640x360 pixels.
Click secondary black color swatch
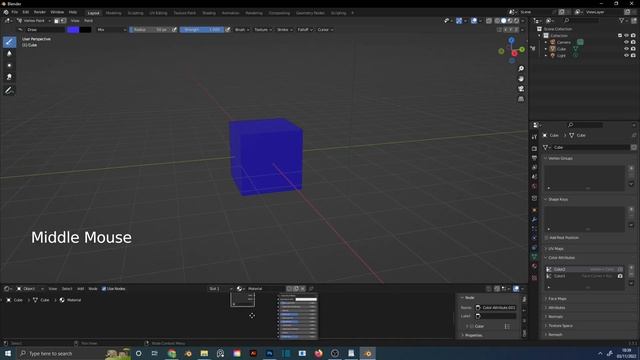pyautogui.click(x=85, y=29)
